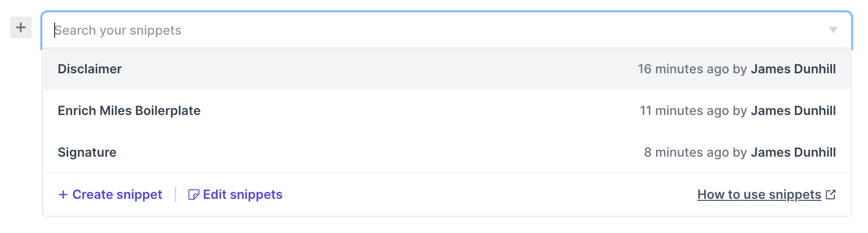The image size is (868, 233).
Task: Click the note icon beside Edit snippets
Action: (193, 195)
